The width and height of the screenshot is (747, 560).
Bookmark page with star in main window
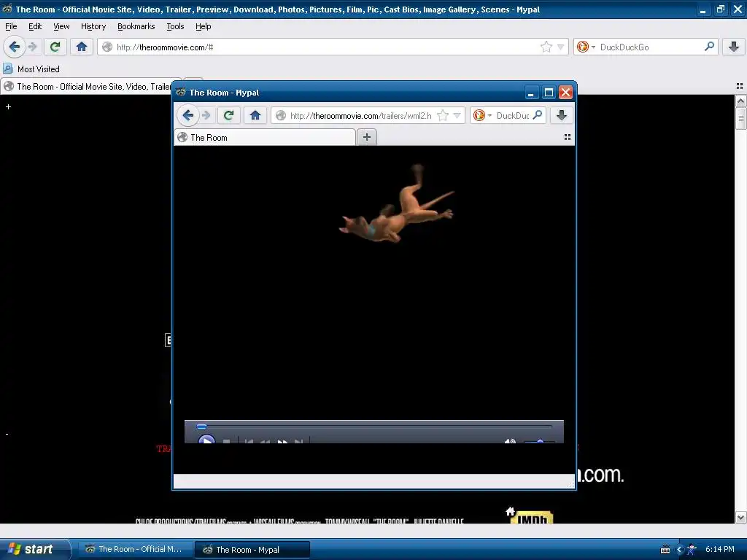tap(546, 47)
